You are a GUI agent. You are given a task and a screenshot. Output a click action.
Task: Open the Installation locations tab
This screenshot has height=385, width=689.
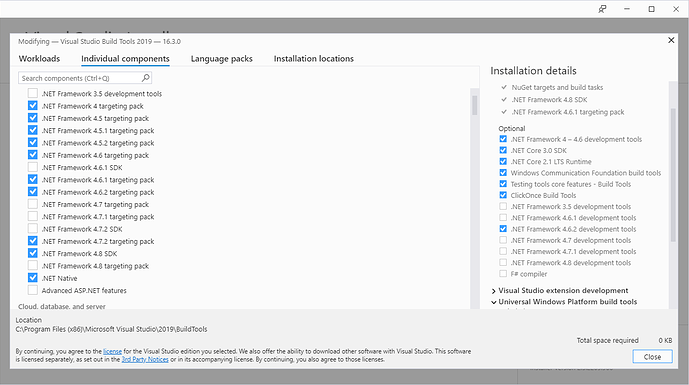[313, 58]
